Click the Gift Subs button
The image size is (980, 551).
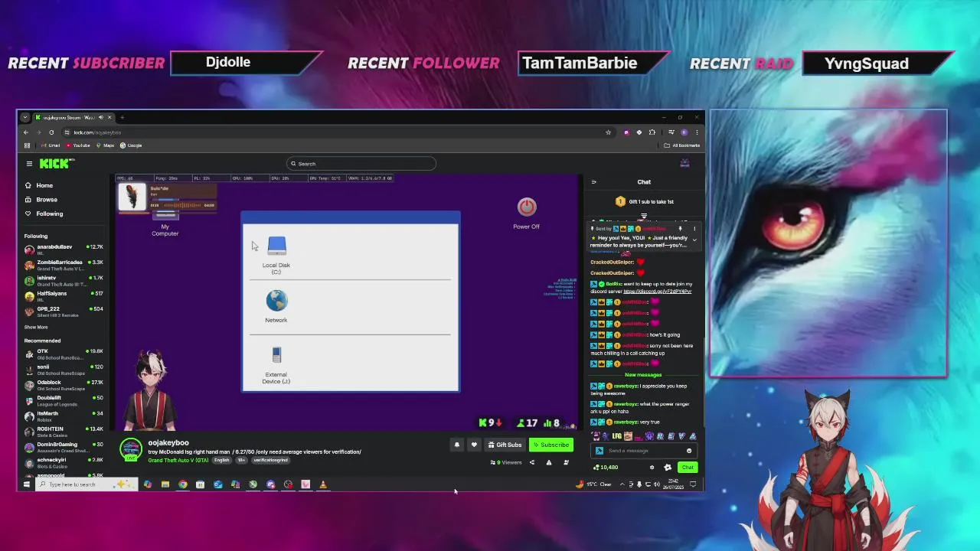505,445
